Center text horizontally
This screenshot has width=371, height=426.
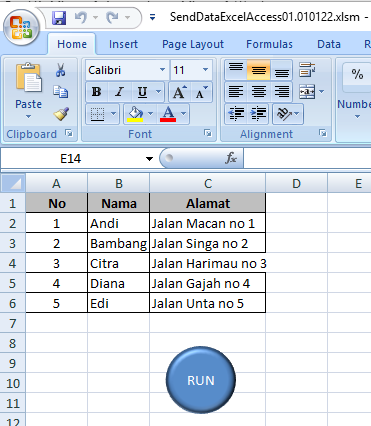click(259, 92)
